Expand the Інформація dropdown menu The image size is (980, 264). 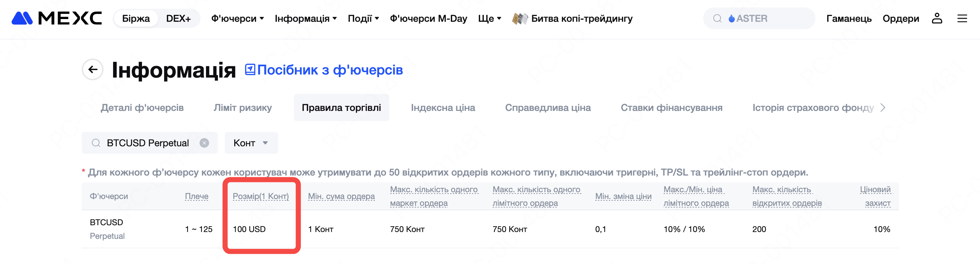point(305,18)
